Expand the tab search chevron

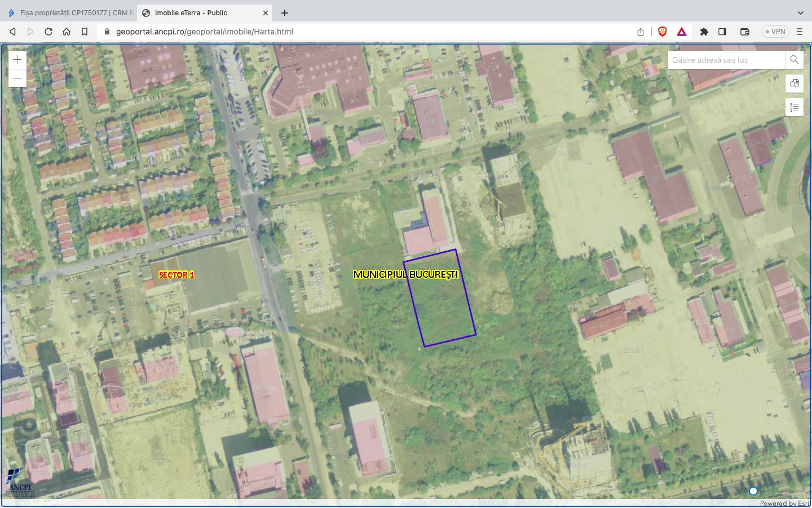coord(800,12)
